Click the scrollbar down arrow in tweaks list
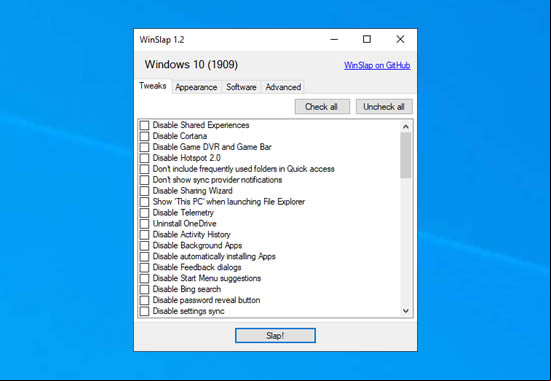Viewport: 551px width, 381px height. 406,311
